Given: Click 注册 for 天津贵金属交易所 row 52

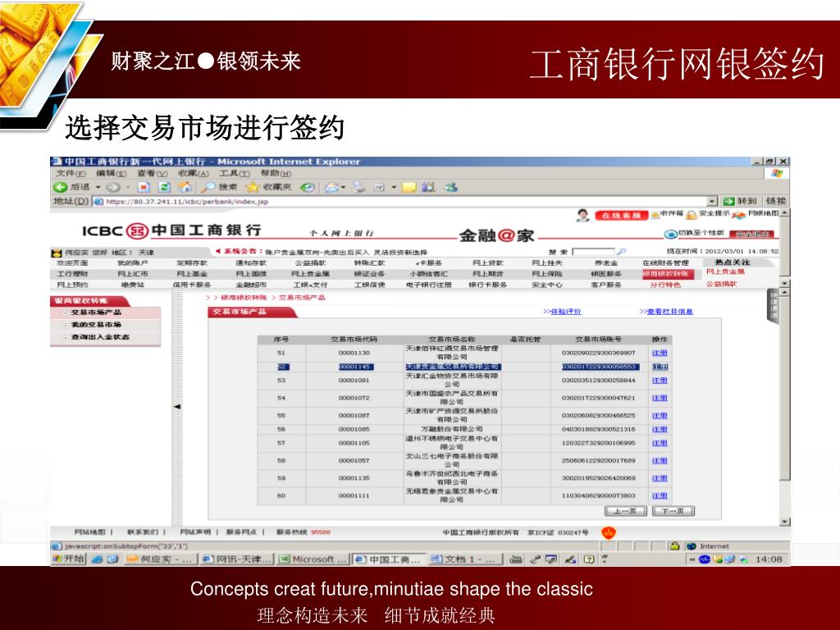Looking at the screenshot, I should click(660, 367).
